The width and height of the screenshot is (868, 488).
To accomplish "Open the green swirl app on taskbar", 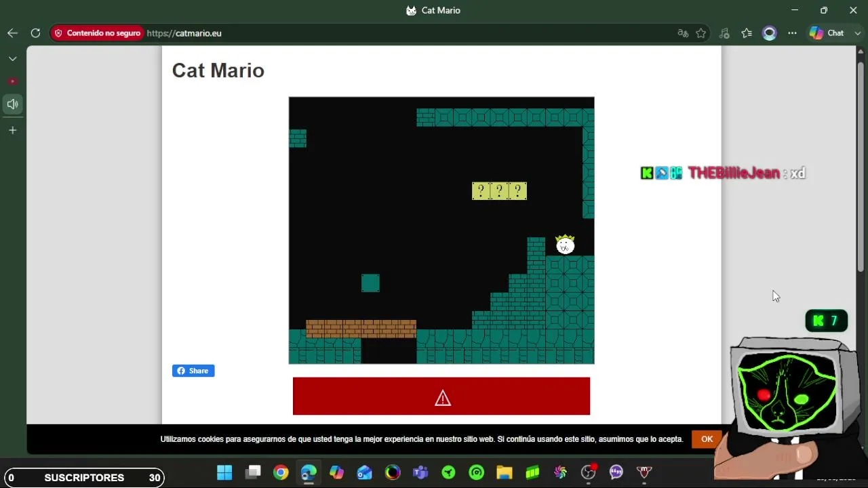I will click(477, 472).
